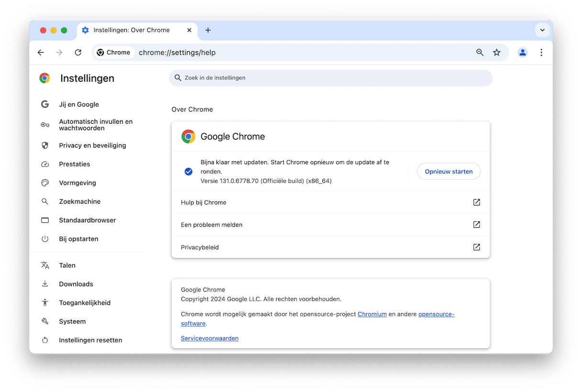Open Hulp bij Chrome row
582x392 pixels.
click(331, 202)
